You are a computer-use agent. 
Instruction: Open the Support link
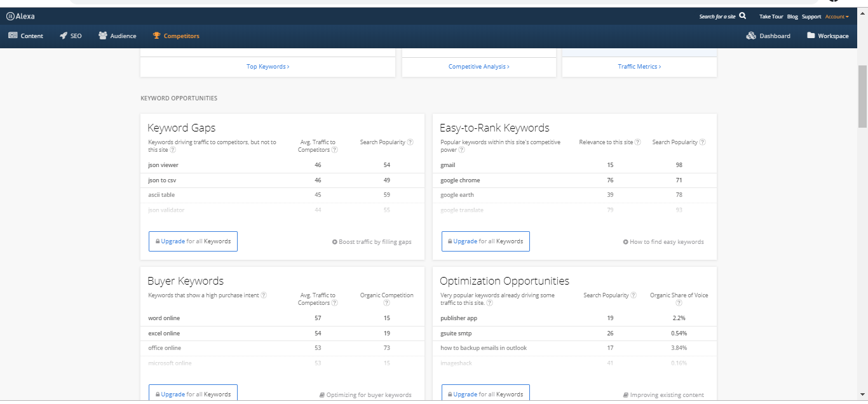811,17
